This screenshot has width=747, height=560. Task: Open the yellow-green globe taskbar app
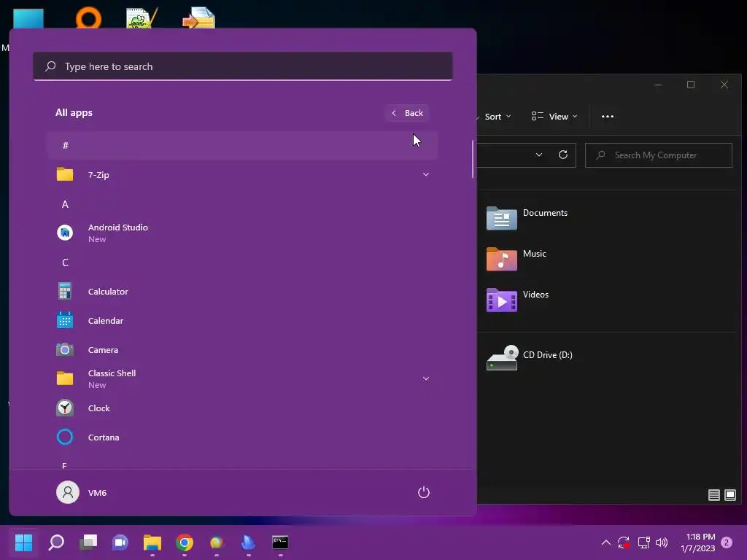216,542
